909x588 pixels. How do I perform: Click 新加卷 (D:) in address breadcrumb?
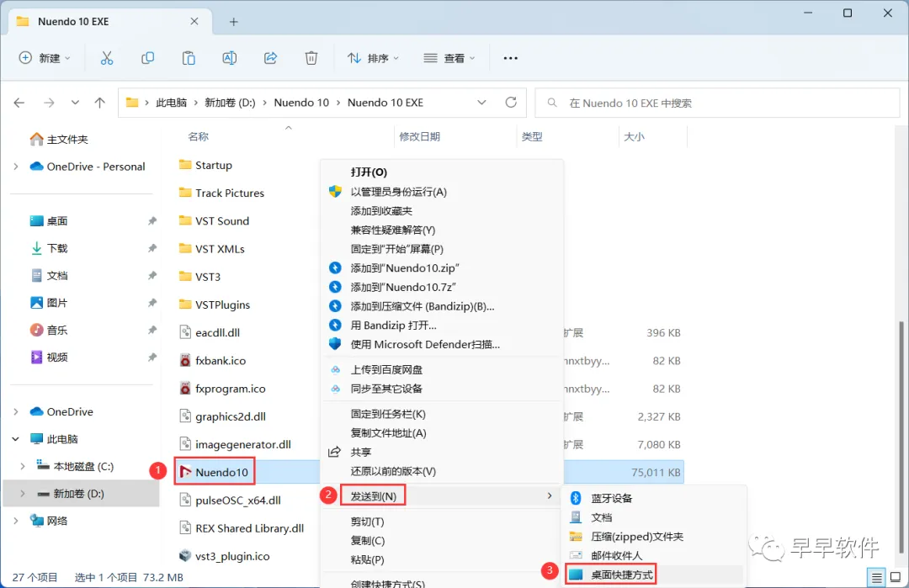230,103
